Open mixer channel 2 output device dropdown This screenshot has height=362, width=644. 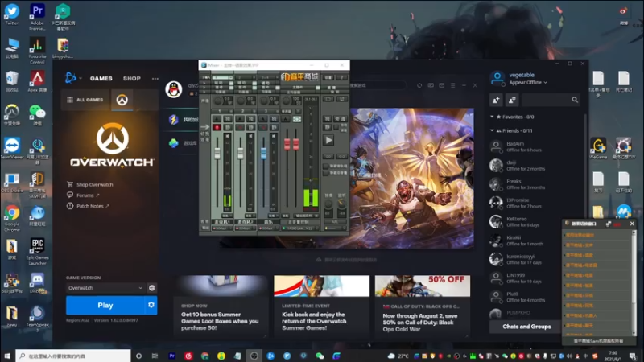pos(245,228)
